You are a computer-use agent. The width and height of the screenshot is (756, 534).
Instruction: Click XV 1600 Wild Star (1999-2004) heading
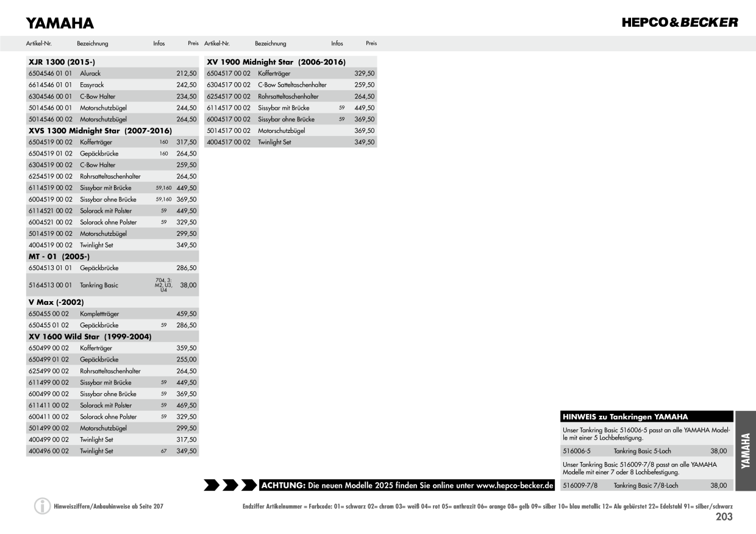[x=90, y=336]
